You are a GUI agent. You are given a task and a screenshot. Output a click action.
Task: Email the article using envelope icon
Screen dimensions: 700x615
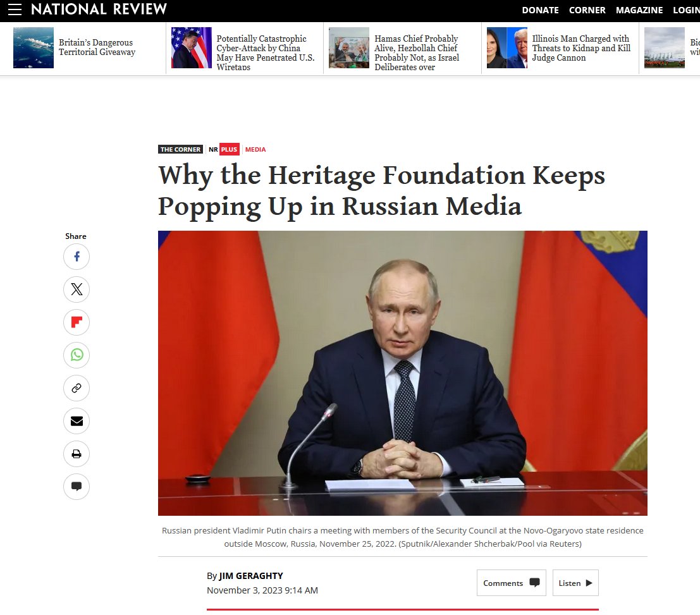77,421
